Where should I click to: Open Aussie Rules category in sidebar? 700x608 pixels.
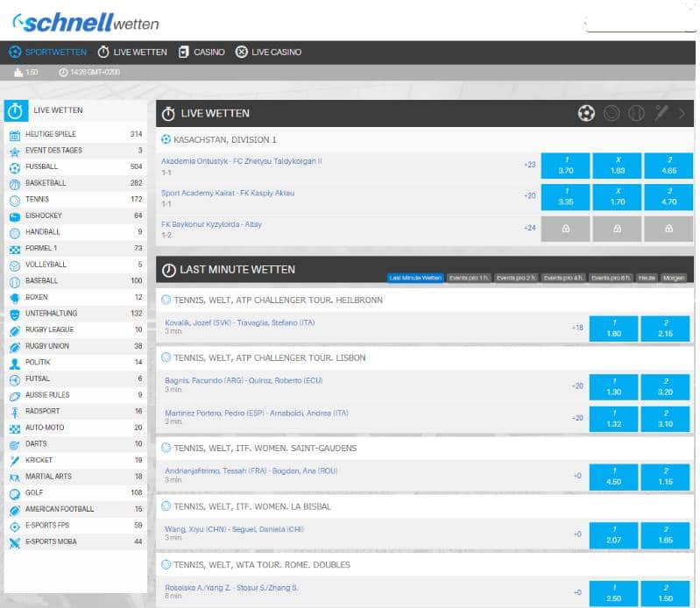tap(76, 395)
